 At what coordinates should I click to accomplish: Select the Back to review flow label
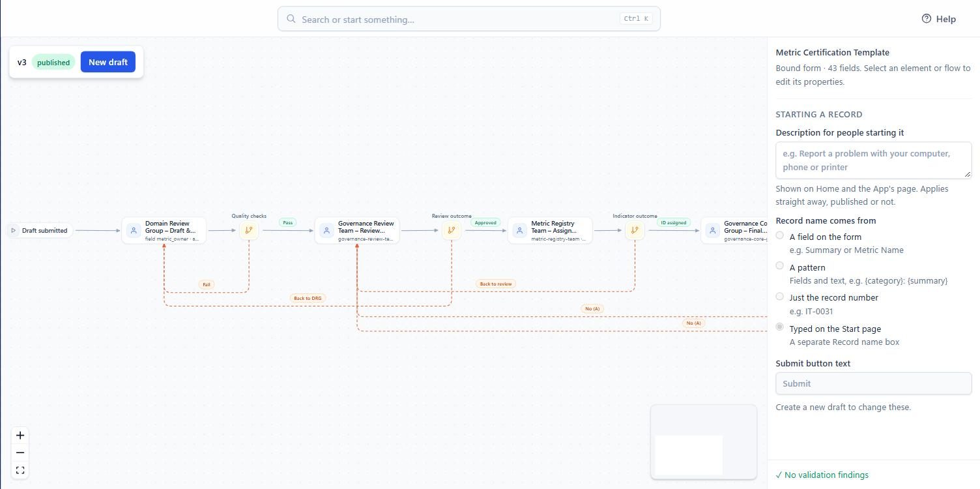(x=496, y=284)
